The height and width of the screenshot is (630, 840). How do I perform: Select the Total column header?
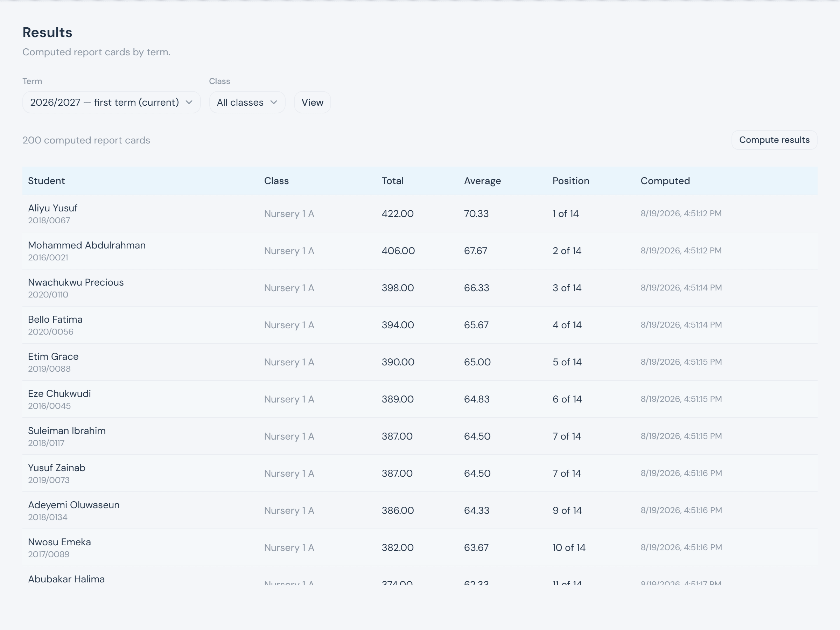[393, 181]
